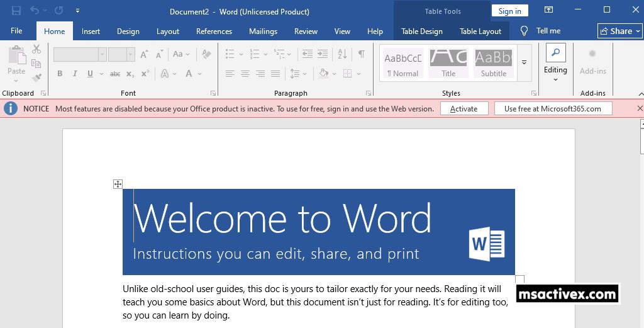This screenshot has width=644, height=328.
Task: Click the Clear All Formatting icon
Action: pyautogui.click(x=206, y=55)
